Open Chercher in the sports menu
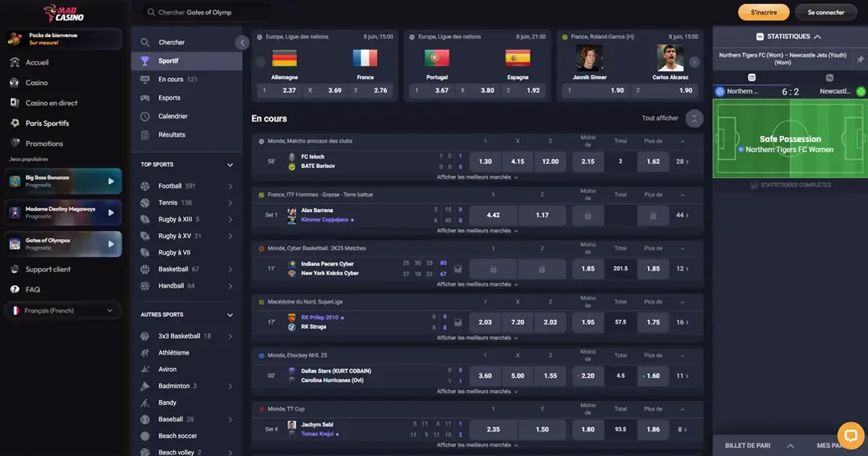Viewport: 868px width, 456px height. click(x=186, y=43)
